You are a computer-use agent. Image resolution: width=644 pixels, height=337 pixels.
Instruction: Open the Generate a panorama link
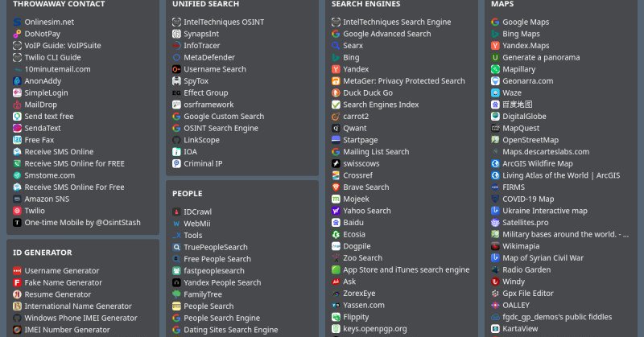coord(541,57)
